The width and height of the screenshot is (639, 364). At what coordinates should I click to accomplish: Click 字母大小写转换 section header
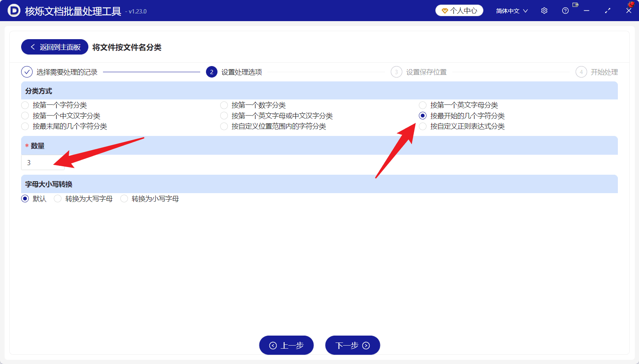319,184
